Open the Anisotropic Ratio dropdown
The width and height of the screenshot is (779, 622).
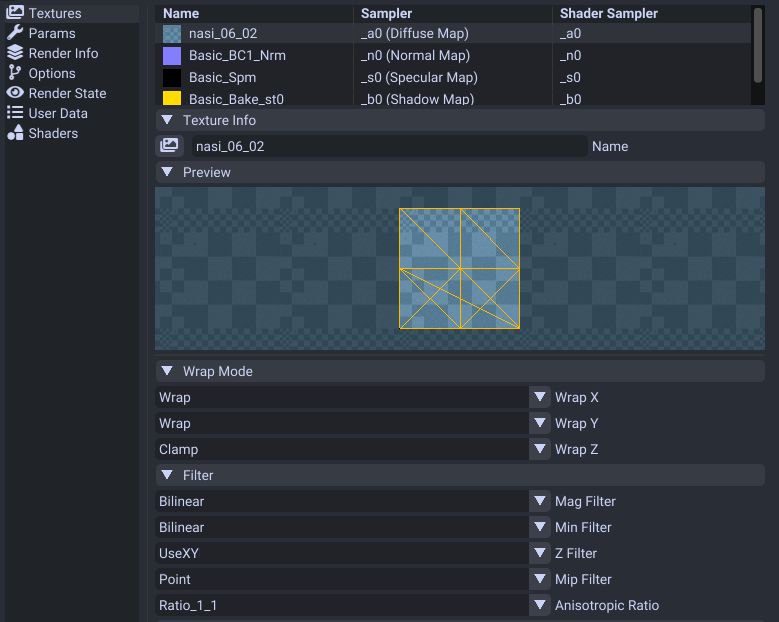tap(353, 605)
